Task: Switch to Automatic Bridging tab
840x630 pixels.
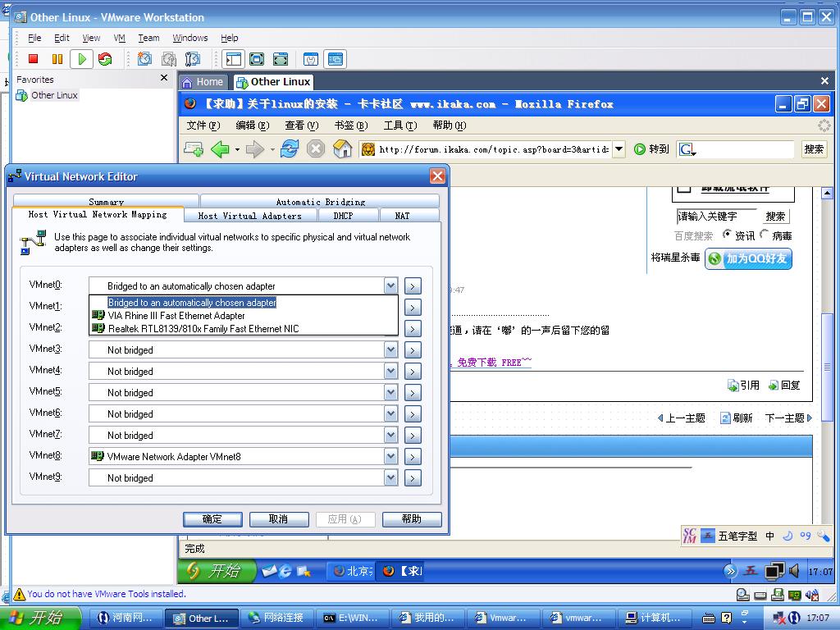Action: 321,202
